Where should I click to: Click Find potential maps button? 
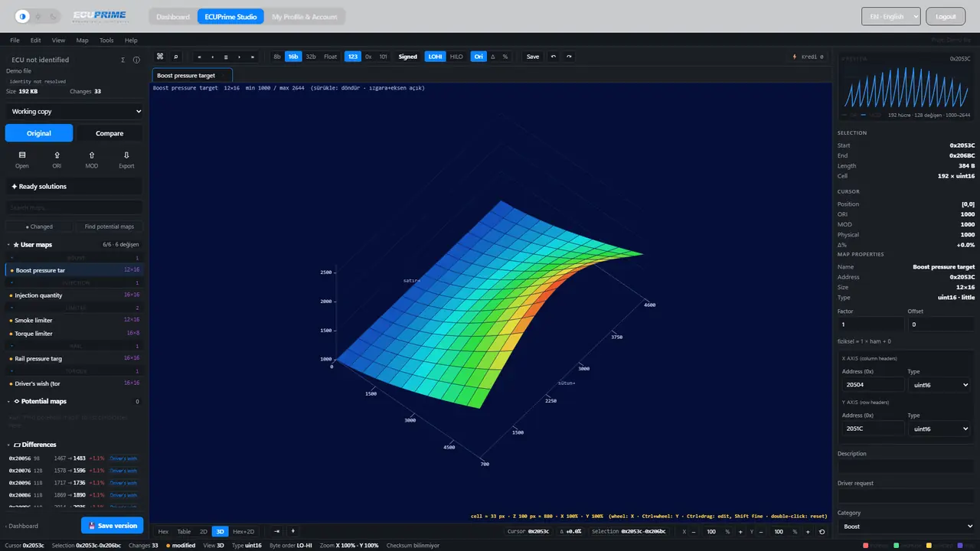109,227
